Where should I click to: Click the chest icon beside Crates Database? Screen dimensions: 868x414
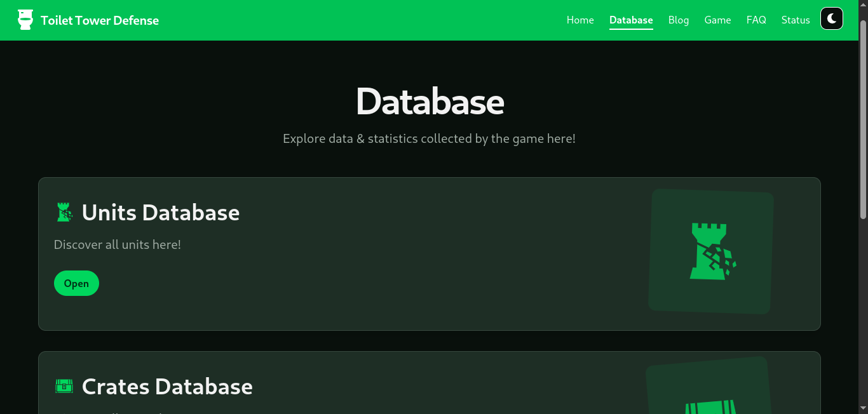click(64, 386)
